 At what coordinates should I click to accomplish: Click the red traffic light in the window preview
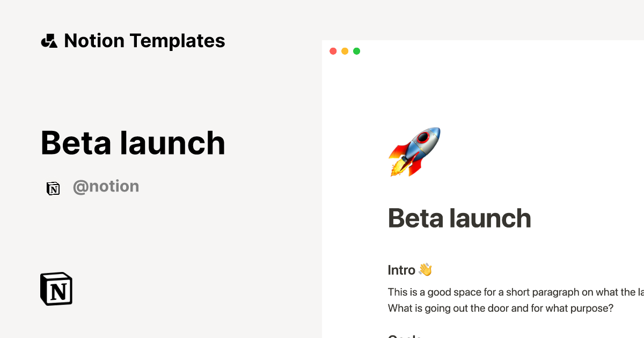coord(333,50)
